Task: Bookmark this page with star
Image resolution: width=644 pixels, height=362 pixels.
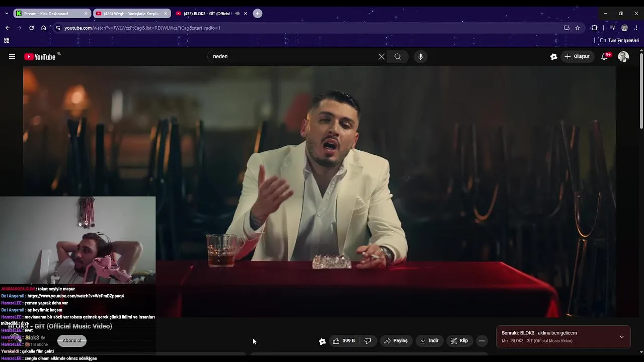Action: pos(578,28)
